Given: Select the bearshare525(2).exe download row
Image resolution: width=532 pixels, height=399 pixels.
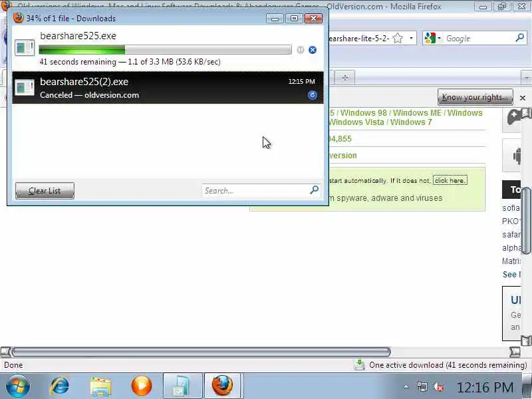Looking at the screenshot, I should click(x=168, y=88).
